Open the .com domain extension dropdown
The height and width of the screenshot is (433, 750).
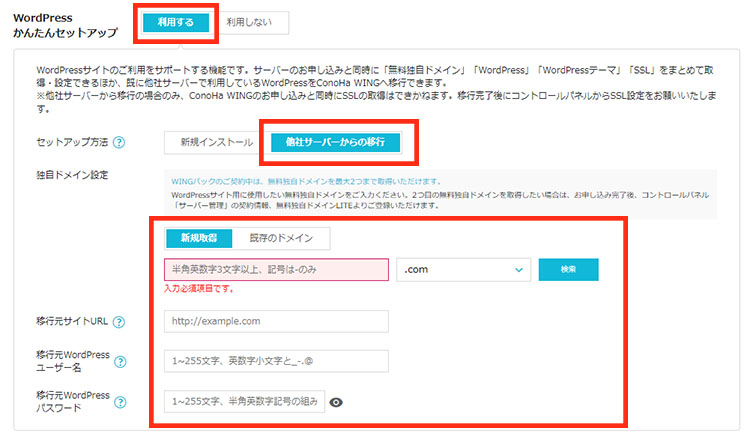tap(463, 269)
